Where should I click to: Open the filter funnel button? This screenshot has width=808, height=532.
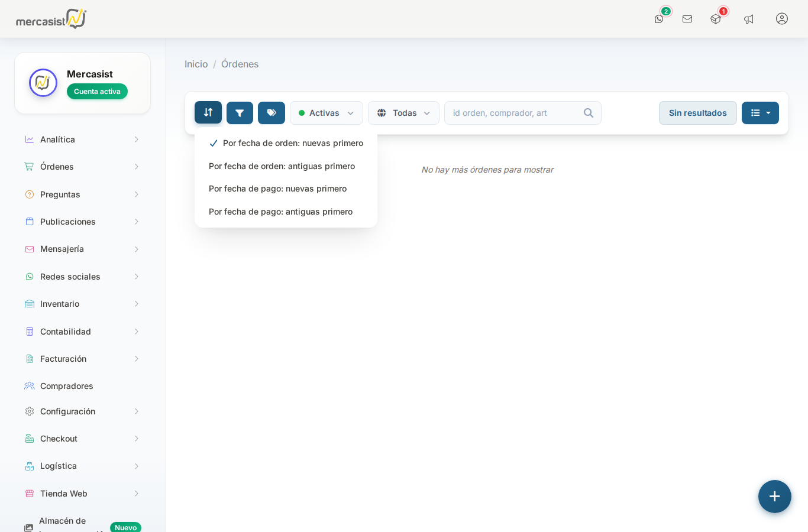pyautogui.click(x=240, y=113)
